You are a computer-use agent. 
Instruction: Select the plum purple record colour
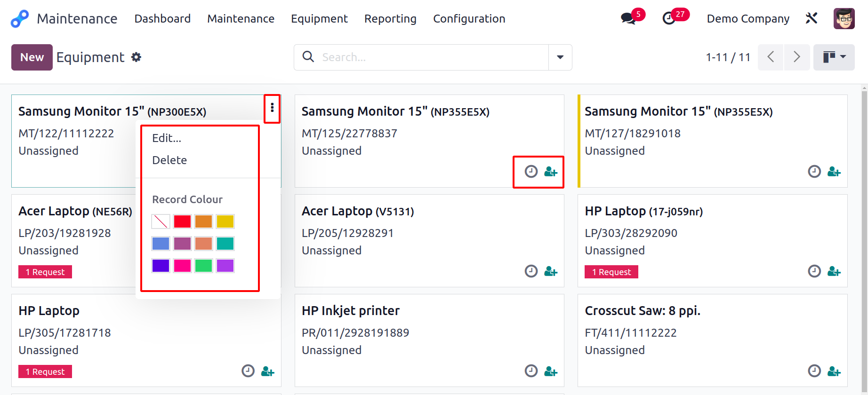(x=182, y=244)
